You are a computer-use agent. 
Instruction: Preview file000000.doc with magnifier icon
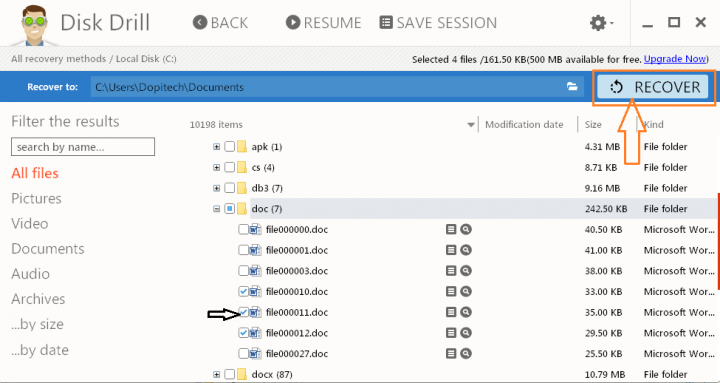(466, 229)
